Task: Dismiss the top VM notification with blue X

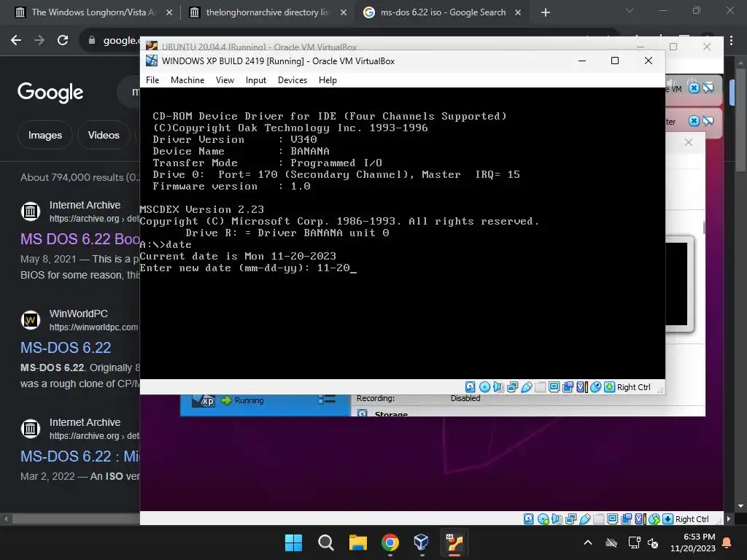Action: (694, 88)
